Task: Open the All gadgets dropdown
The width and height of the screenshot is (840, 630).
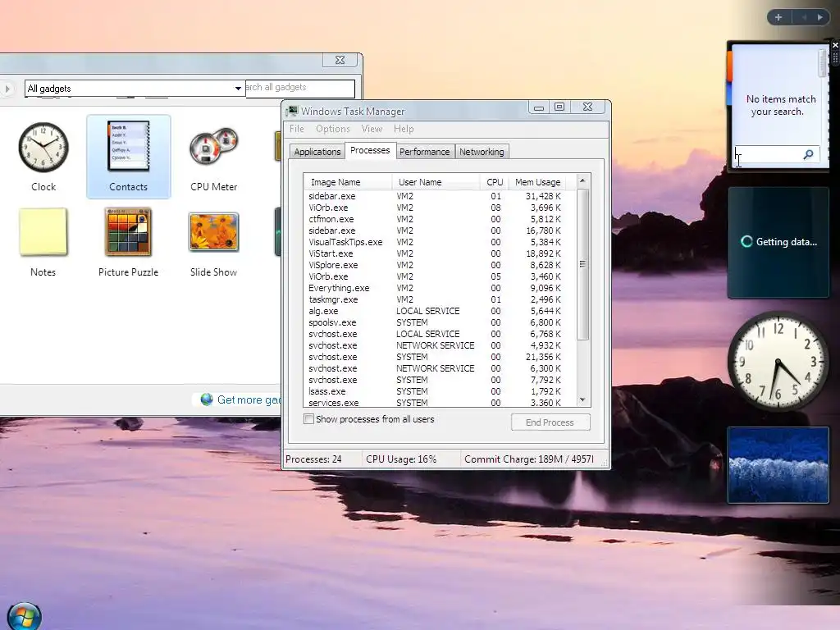Action: [238, 89]
